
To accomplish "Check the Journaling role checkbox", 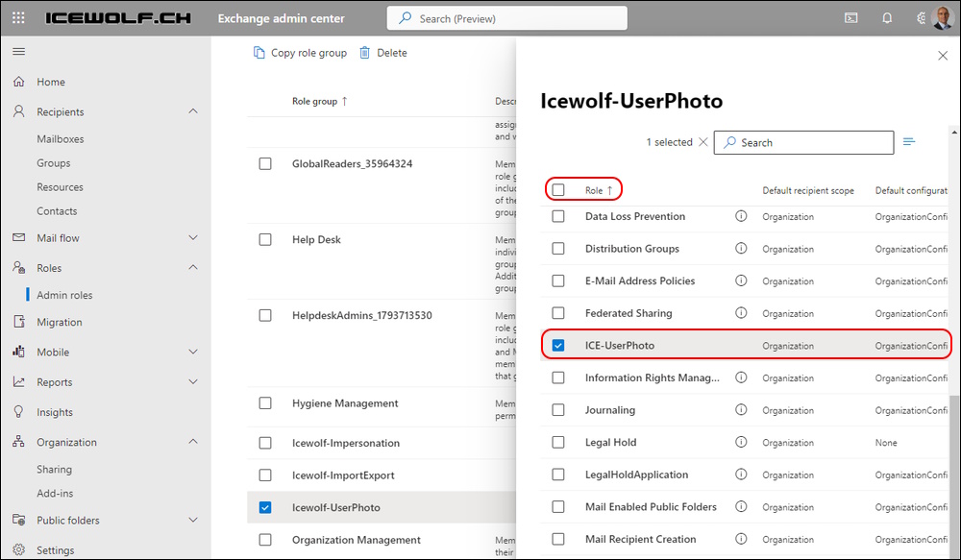I will (x=558, y=410).
